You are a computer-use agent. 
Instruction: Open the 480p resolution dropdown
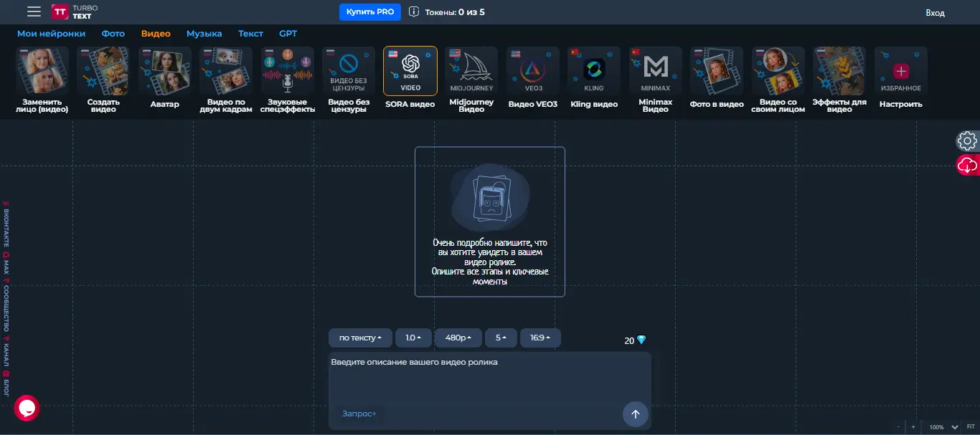point(458,338)
